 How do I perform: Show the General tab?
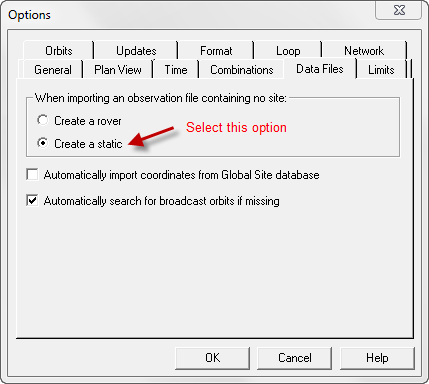click(x=53, y=70)
